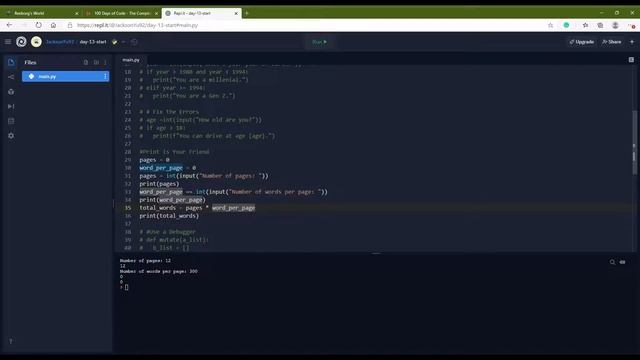Open the Version control sidebar icon
The width and height of the screenshot is (640, 360).
point(11,77)
